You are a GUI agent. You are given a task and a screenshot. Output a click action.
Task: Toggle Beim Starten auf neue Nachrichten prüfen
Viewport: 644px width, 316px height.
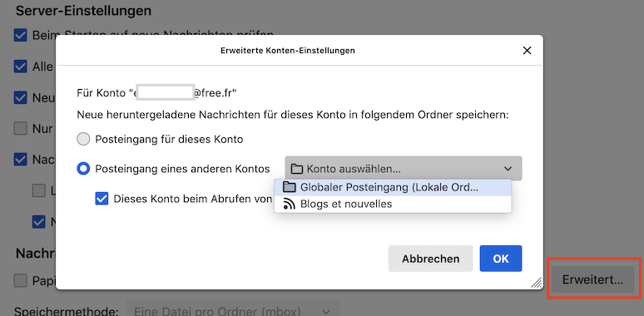pos(20,35)
